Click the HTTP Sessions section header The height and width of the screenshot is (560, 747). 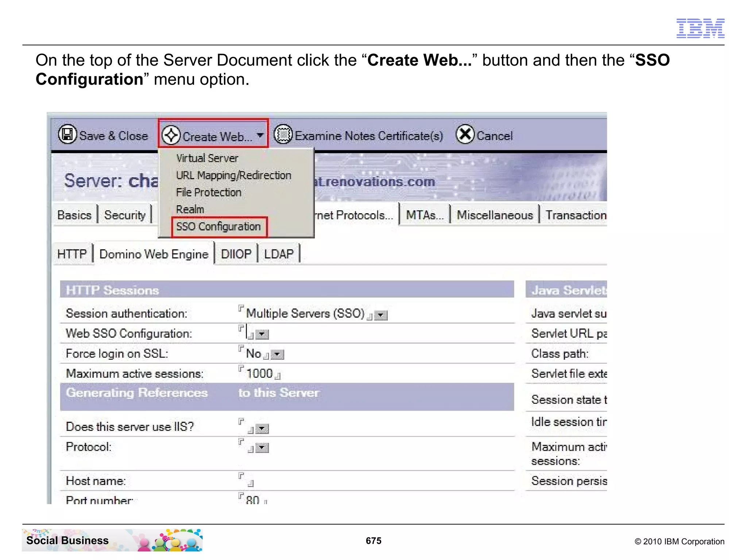tap(287, 289)
